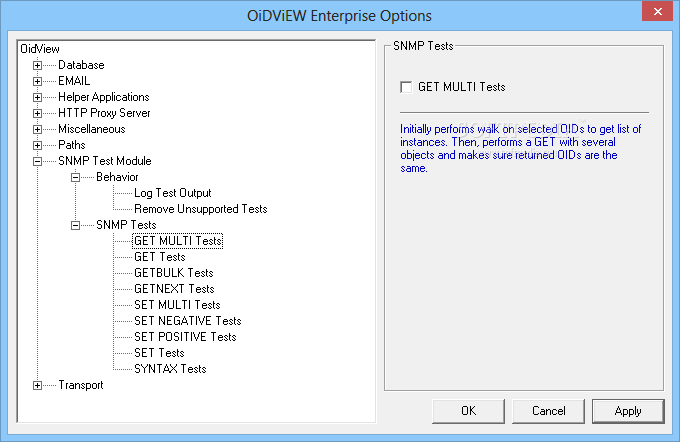Open Log Test Output option
This screenshot has height=442, width=680.
coord(173,193)
